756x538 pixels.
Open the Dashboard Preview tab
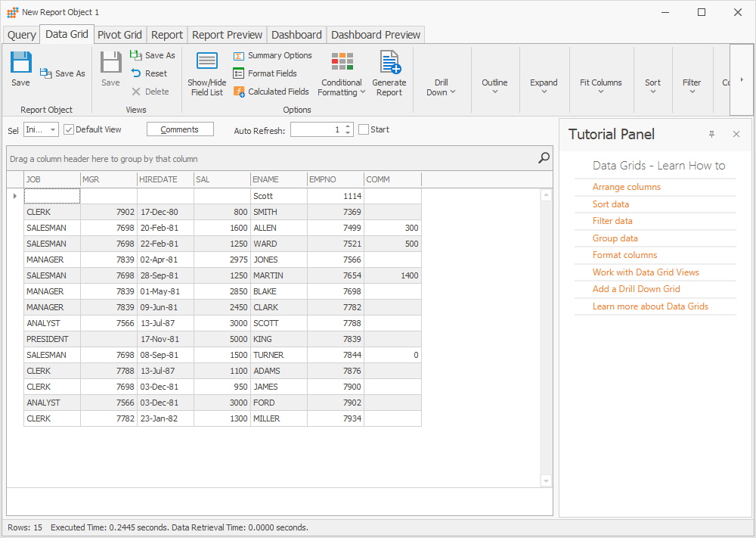pos(376,34)
